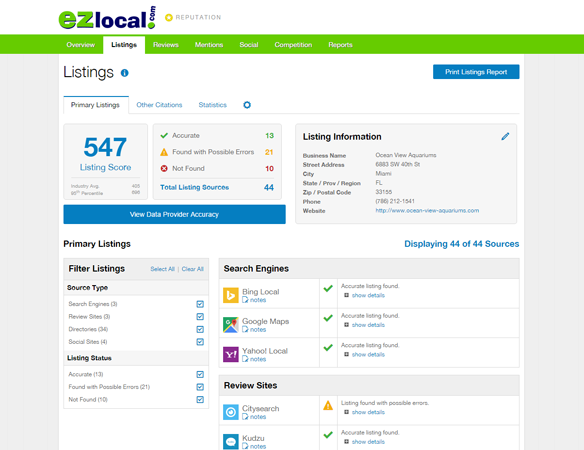Click the Kudzu green checkmark status
The width and height of the screenshot is (584, 450).
(328, 435)
